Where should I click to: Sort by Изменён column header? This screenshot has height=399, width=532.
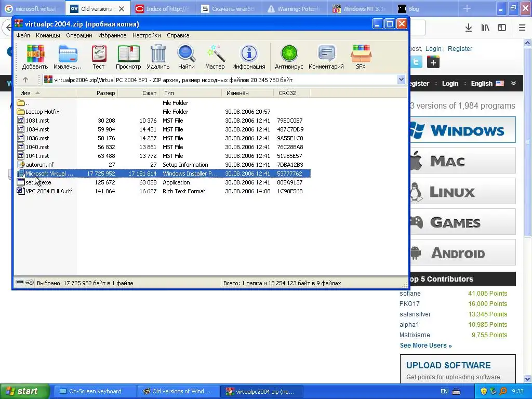tap(247, 93)
